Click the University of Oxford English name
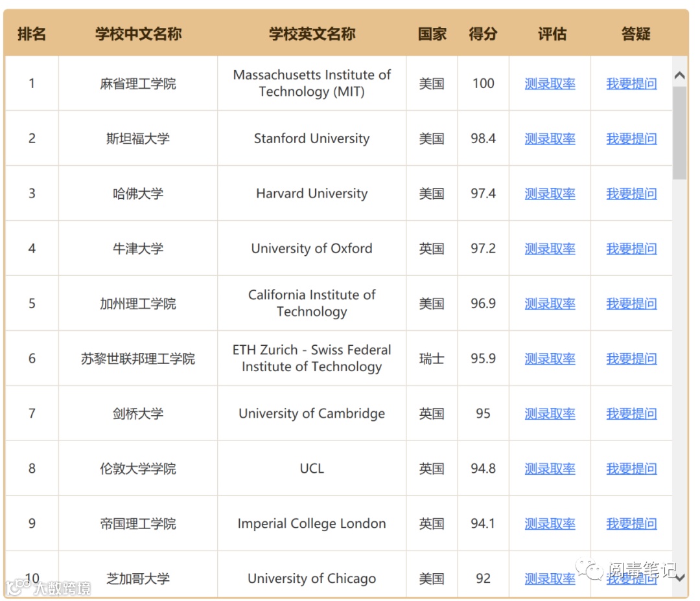700x601 pixels. tap(312, 248)
